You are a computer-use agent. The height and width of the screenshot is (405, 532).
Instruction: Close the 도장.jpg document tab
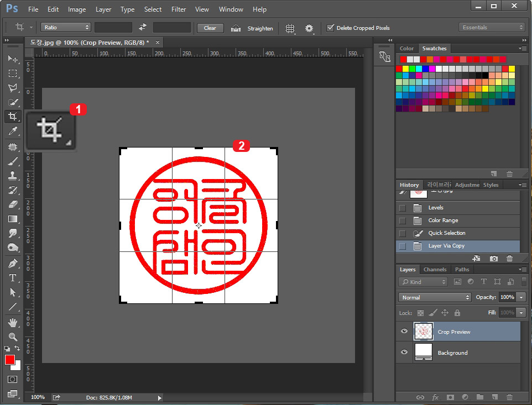(x=158, y=43)
